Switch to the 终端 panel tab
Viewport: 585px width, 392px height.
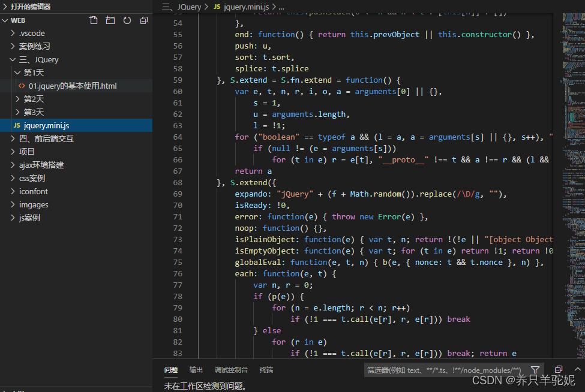[266, 370]
